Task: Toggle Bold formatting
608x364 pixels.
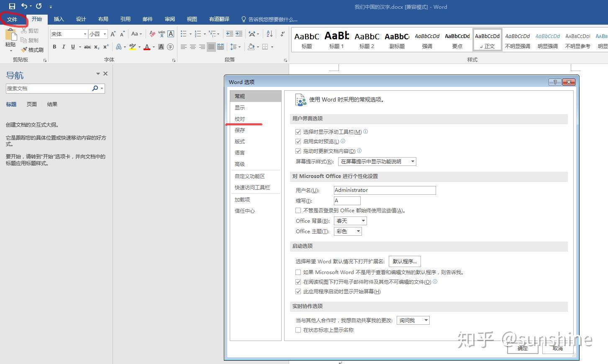Action: click(x=54, y=47)
